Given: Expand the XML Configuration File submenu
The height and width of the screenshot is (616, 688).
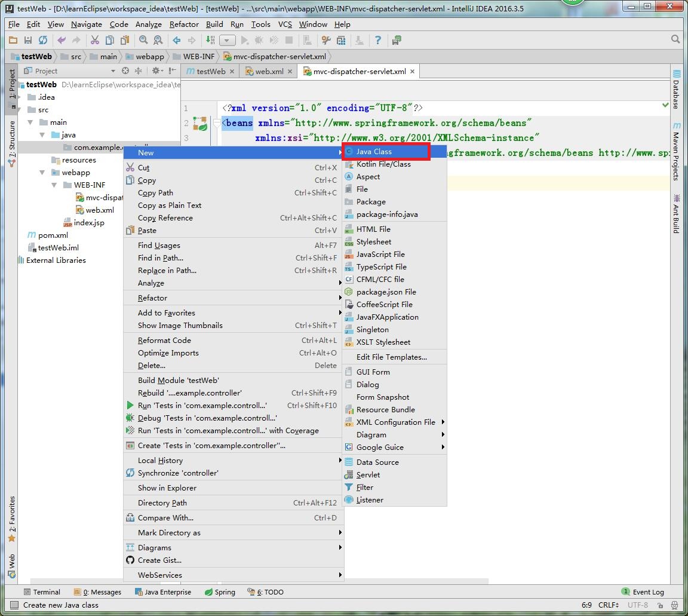Looking at the screenshot, I should [394, 422].
